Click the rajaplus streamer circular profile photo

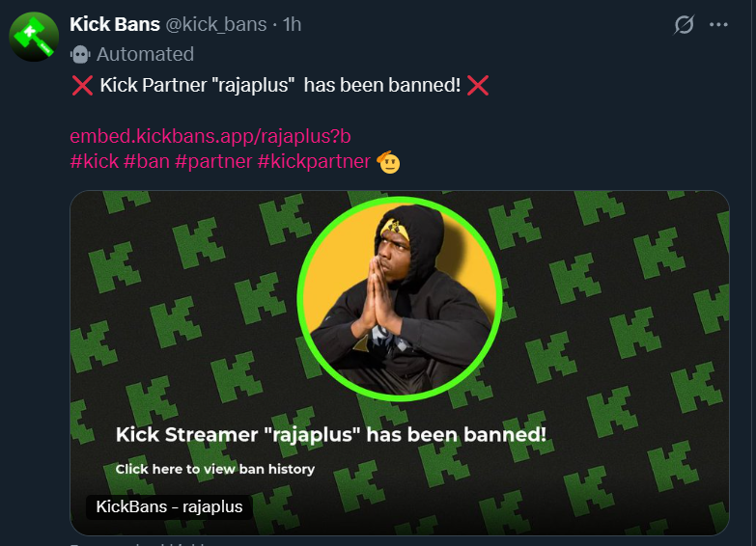tap(400, 299)
